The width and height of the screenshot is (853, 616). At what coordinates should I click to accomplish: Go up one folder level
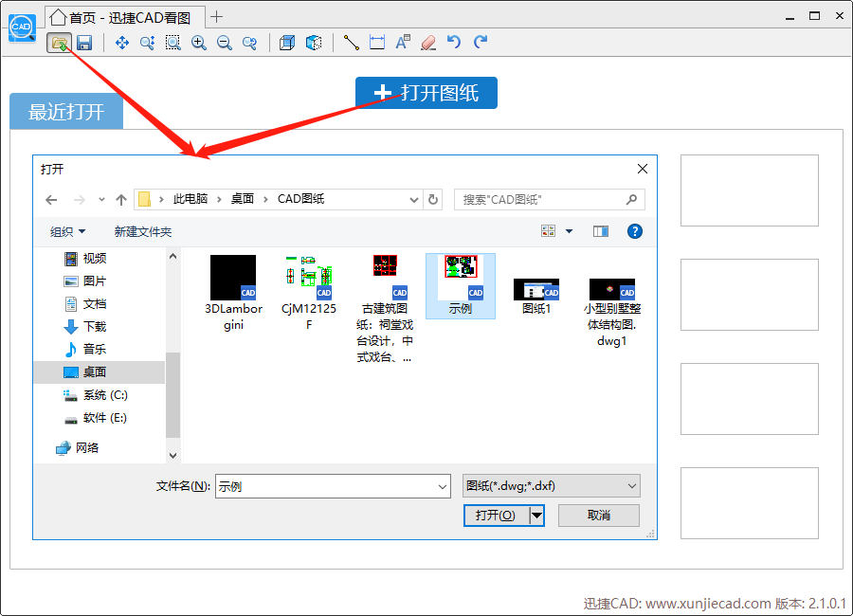click(x=120, y=200)
